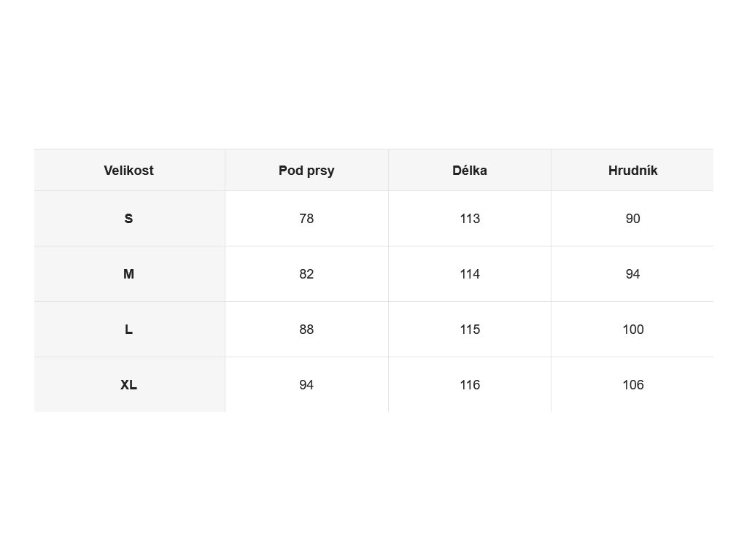Click the Hrudník column header

[x=632, y=171]
